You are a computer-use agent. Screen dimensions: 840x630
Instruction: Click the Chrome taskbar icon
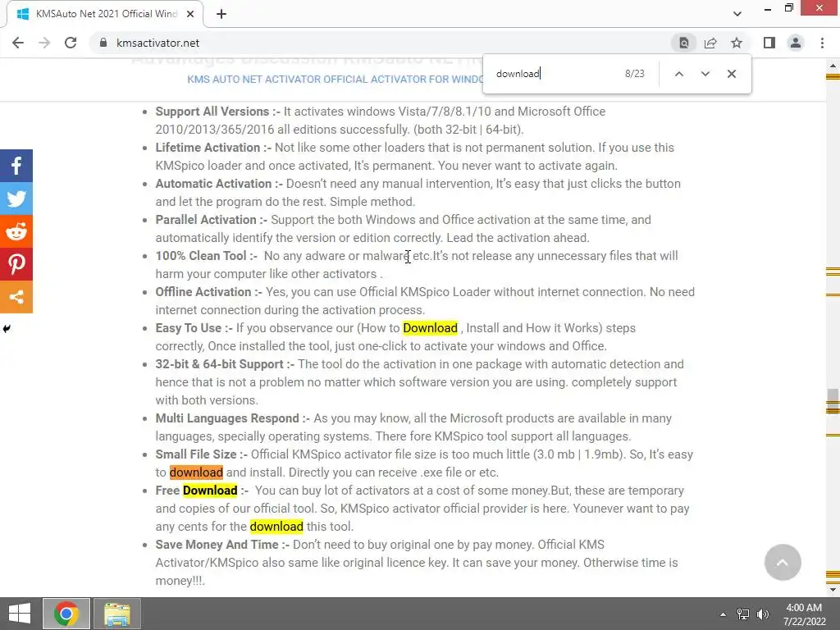(x=66, y=614)
